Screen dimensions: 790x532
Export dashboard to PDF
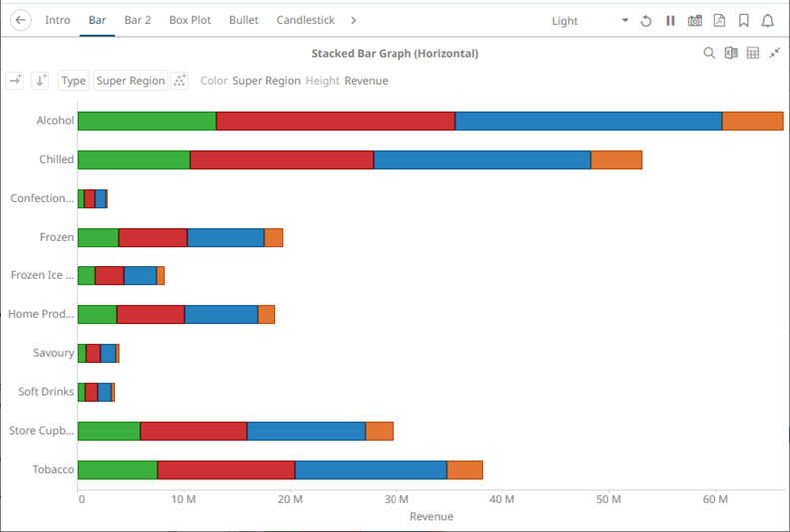[719, 21]
